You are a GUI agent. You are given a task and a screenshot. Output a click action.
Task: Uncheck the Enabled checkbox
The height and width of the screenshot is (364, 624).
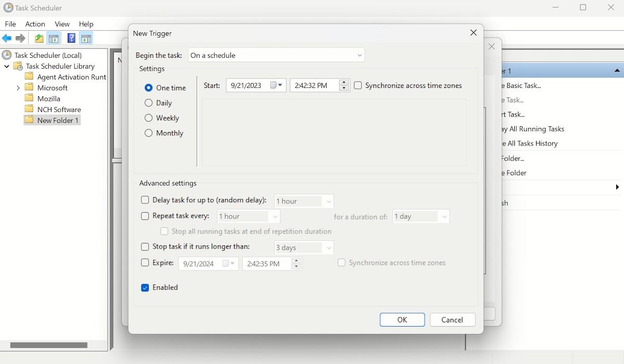(145, 287)
